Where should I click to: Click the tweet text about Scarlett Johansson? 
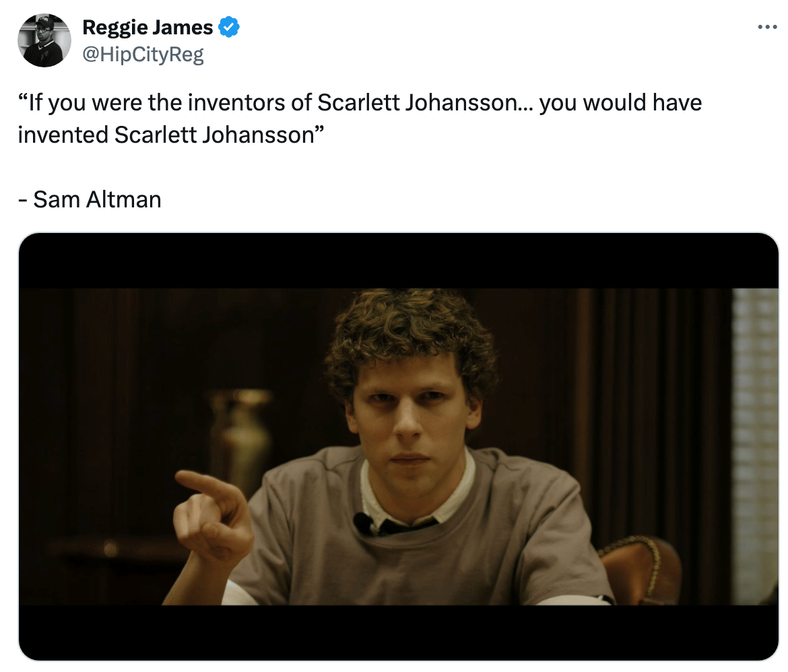point(360,119)
